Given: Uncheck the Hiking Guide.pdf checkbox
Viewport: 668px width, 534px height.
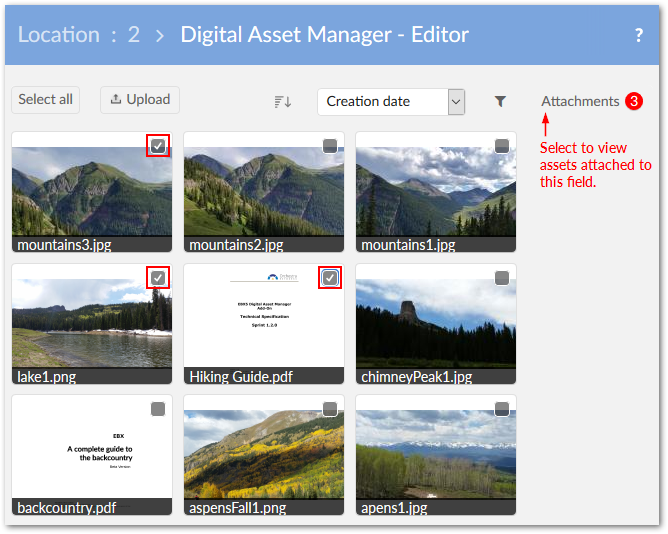Looking at the screenshot, I should (330, 278).
